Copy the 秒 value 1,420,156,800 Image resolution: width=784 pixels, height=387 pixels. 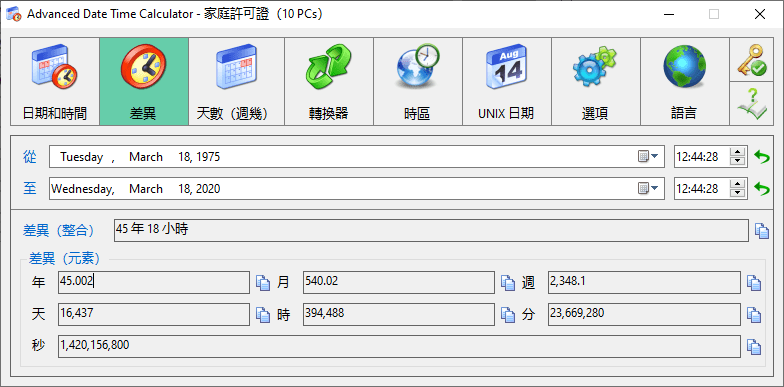pyautogui.click(x=754, y=346)
